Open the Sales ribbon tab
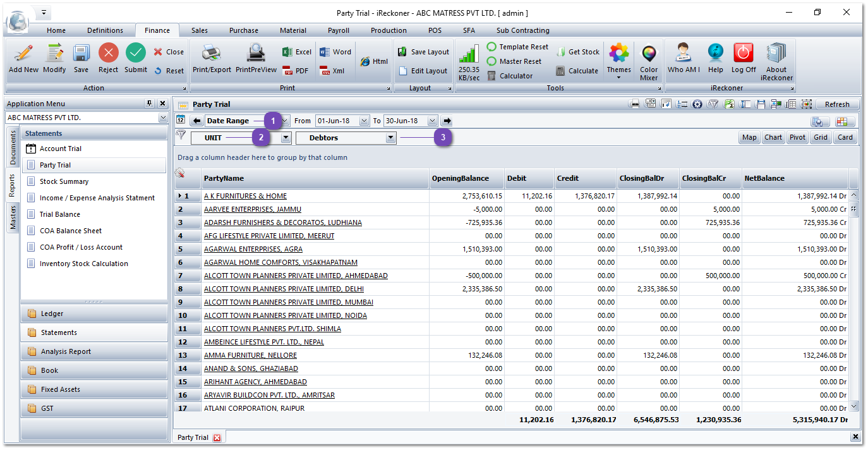This screenshot has width=868, height=450. point(200,30)
